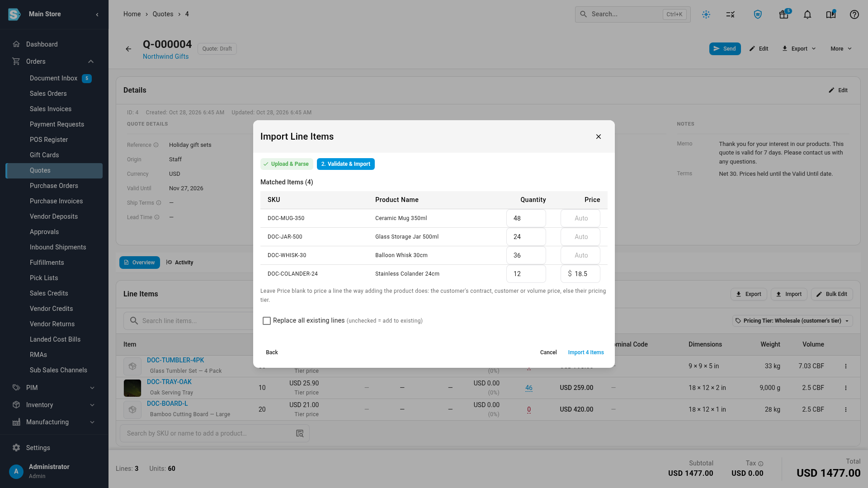
Task: Collapse the sidebar with the chevron
Action: click(x=97, y=14)
